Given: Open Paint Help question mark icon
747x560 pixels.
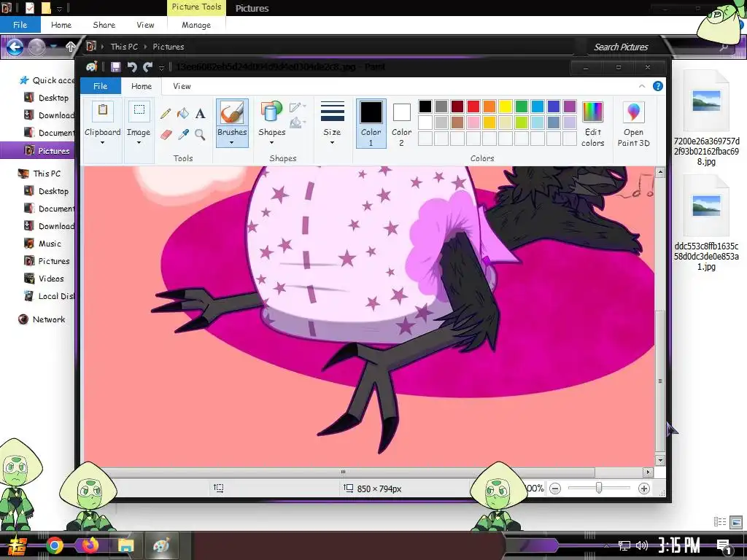Looking at the screenshot, I should click(657, 86).
